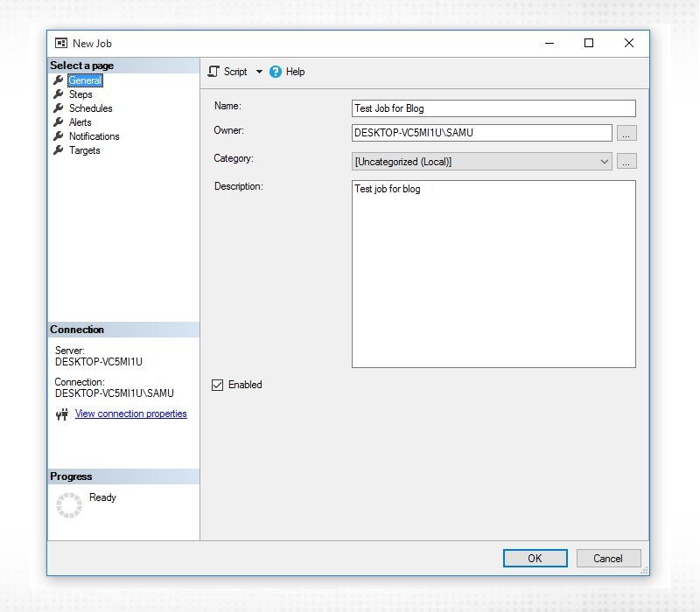Click the wrench icon beside Targets
The width and height of the screenshot is (700, 612).
pos(58,150)
